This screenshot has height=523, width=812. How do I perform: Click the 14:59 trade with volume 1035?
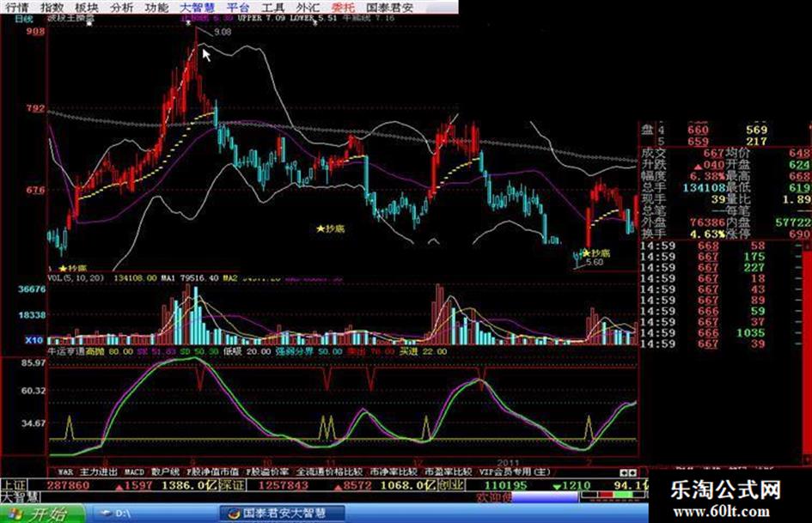point(703,333)
